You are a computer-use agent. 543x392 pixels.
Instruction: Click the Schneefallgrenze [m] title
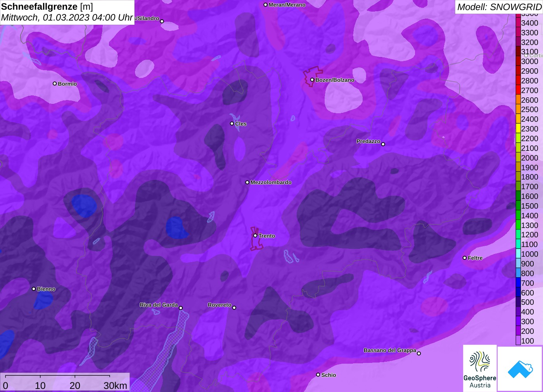click(x=47, y=7)
